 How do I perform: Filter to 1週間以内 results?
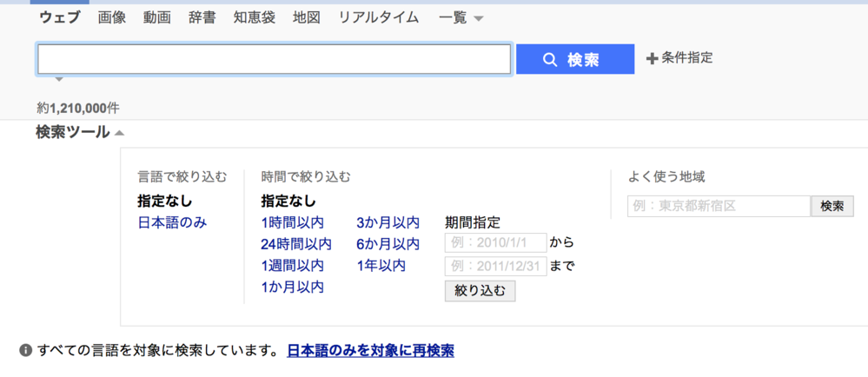pyautogui.click(x=292, y=265)
